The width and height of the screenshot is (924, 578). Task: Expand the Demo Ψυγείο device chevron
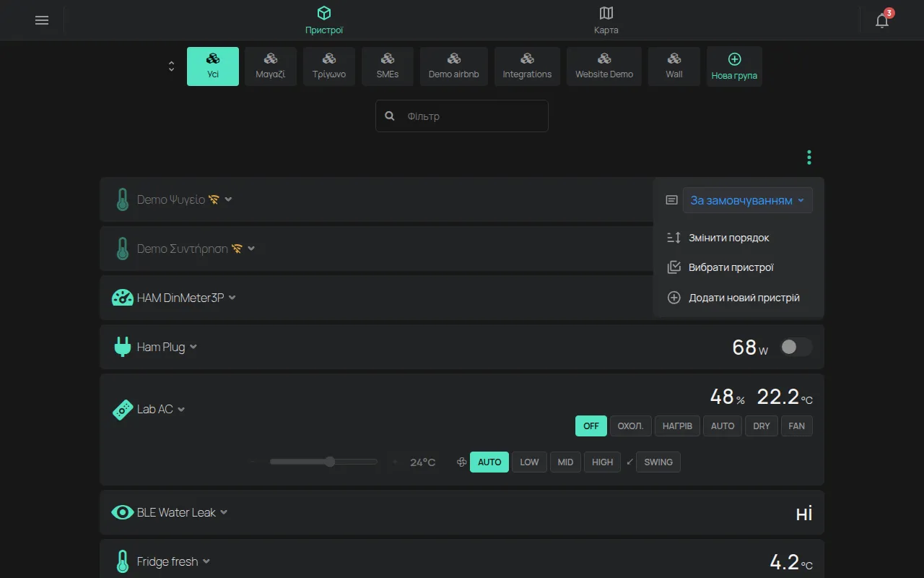[228, 199]
